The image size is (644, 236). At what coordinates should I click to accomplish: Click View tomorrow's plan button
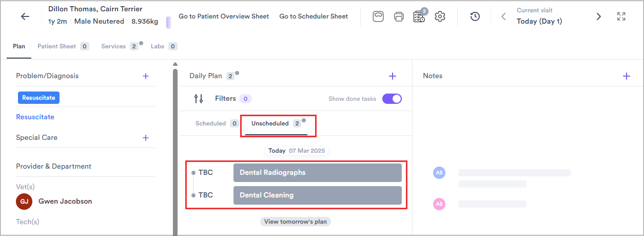coord(296,222)
